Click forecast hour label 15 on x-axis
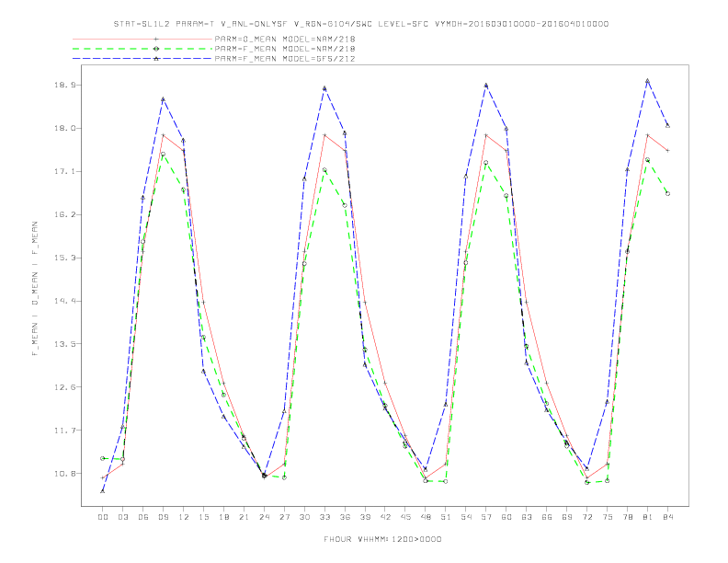Viewport: 728px width, 563px height. [203, 517]
